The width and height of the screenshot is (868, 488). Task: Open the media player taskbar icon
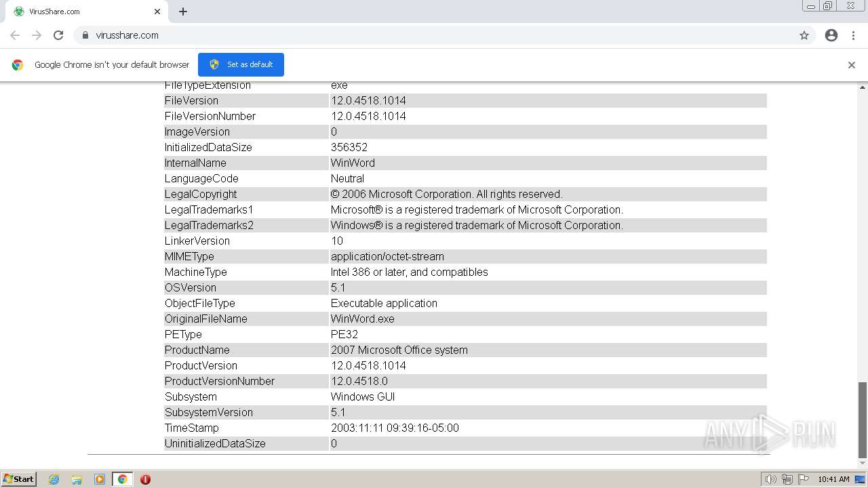point(100,479)
